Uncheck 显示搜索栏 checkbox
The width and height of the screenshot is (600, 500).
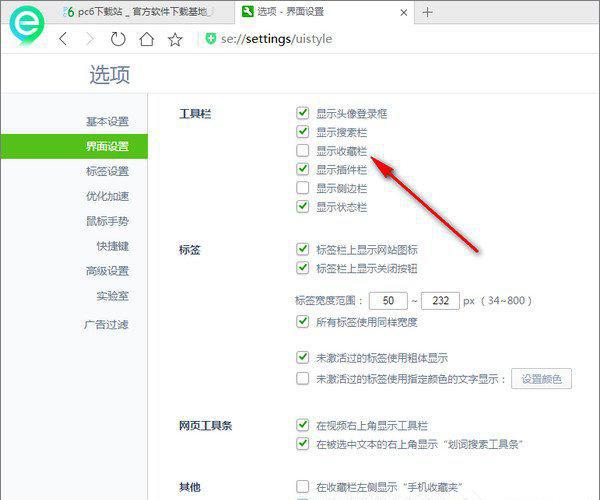coord(302,132)
